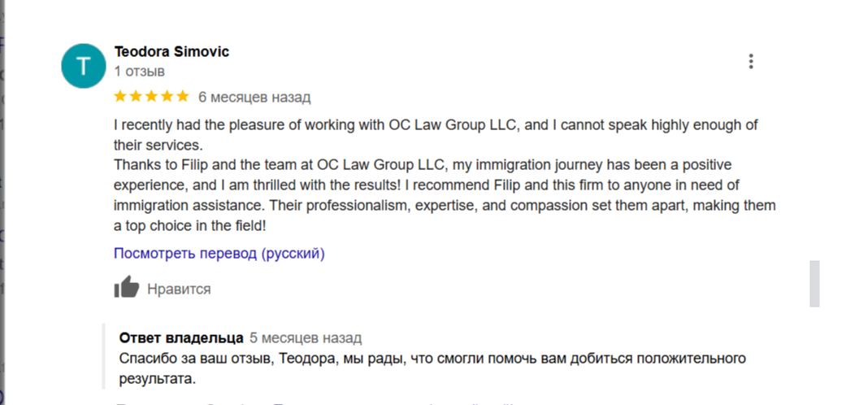Click the "1 отзыв" reviewer count
The image size is (868, 405).
tap(139, 71)
